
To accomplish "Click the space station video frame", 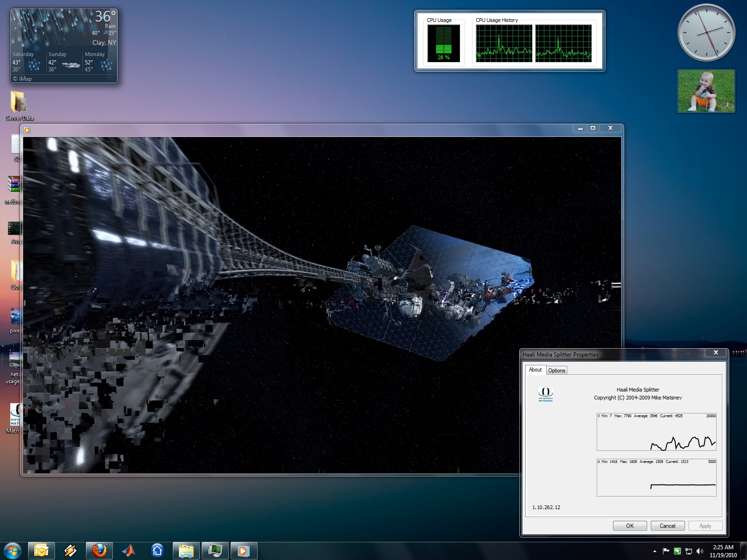I will tap(322, 305).
